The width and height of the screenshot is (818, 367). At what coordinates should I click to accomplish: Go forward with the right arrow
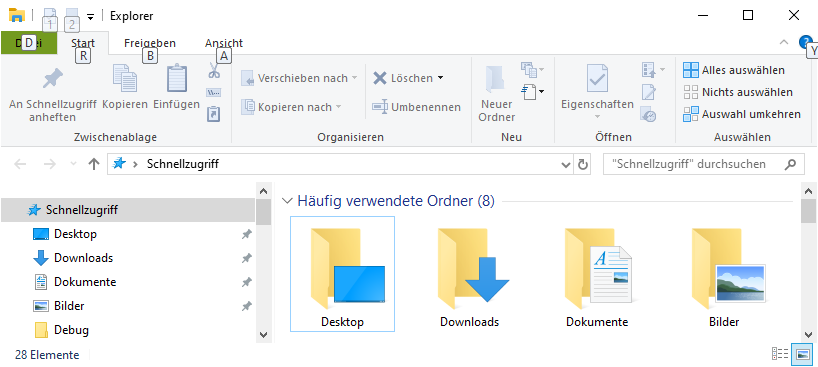click(x=50, y=164)
